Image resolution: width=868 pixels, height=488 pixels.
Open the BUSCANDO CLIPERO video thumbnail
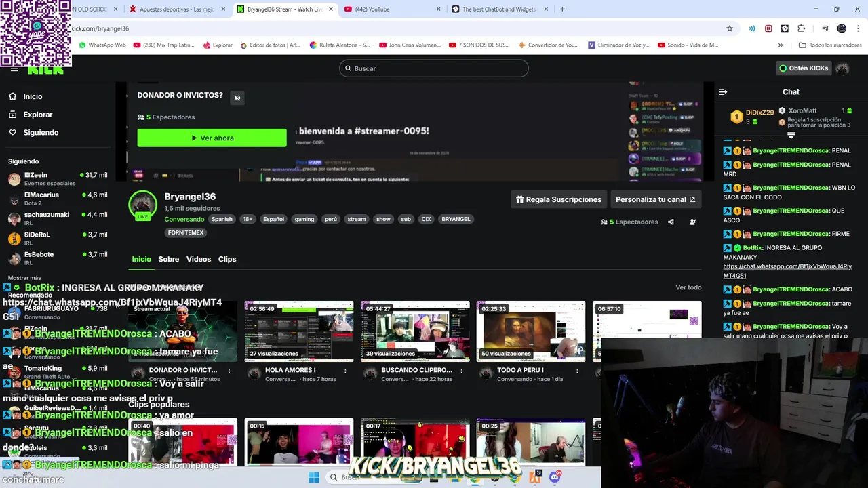pos(415,331)
